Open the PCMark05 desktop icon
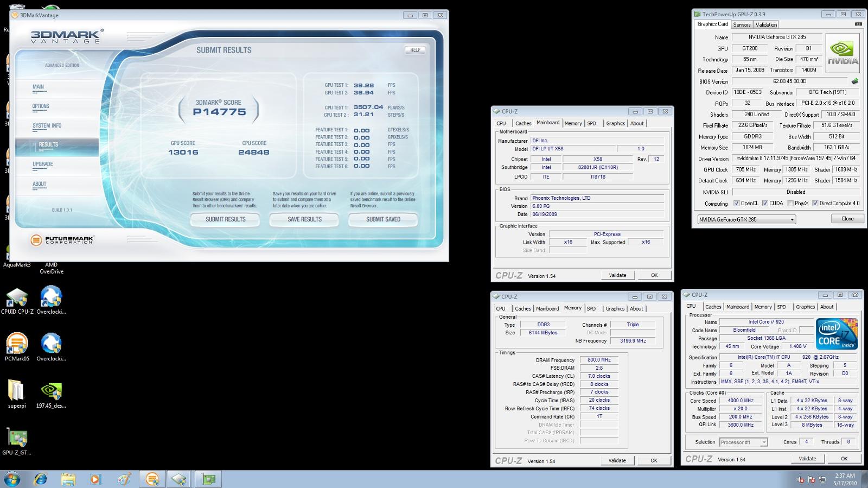This screenshot has width=868, height=488. point(17,347)
